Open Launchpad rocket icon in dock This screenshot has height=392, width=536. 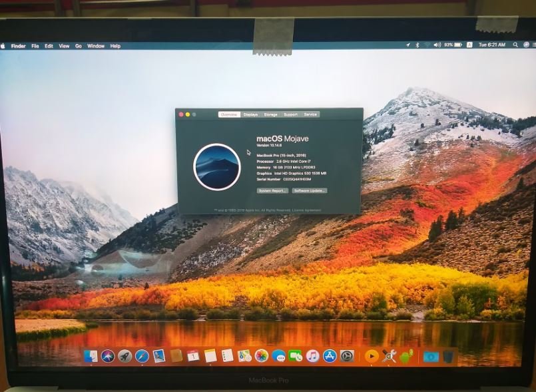(x=125, y=356)
